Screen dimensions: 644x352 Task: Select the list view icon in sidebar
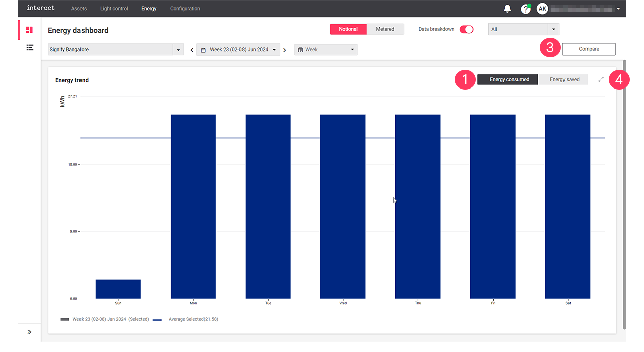point(30,47)
